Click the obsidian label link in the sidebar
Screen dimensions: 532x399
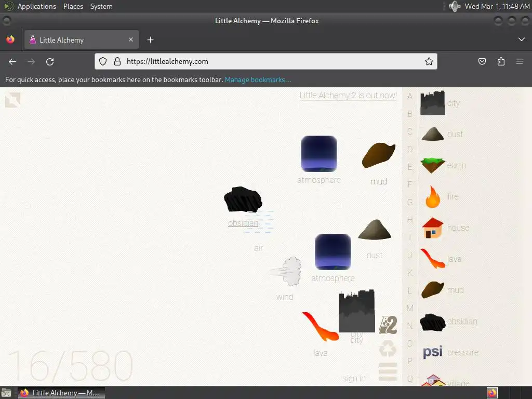(462, 321)
